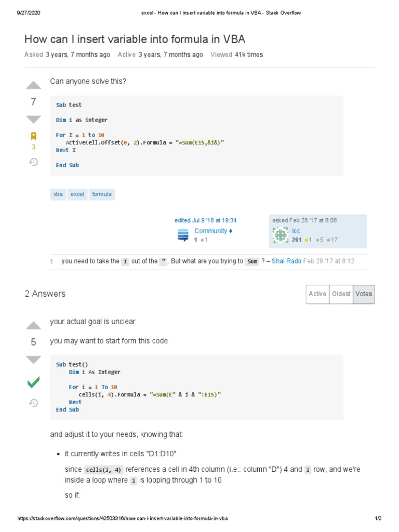Click the question title heading
399x532 pixels.
(135, 39)
